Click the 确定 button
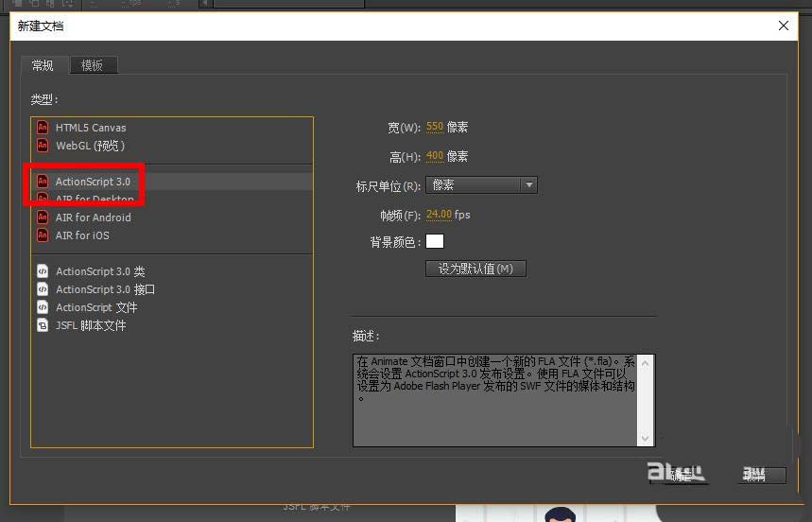 click(x=679, y=475)
